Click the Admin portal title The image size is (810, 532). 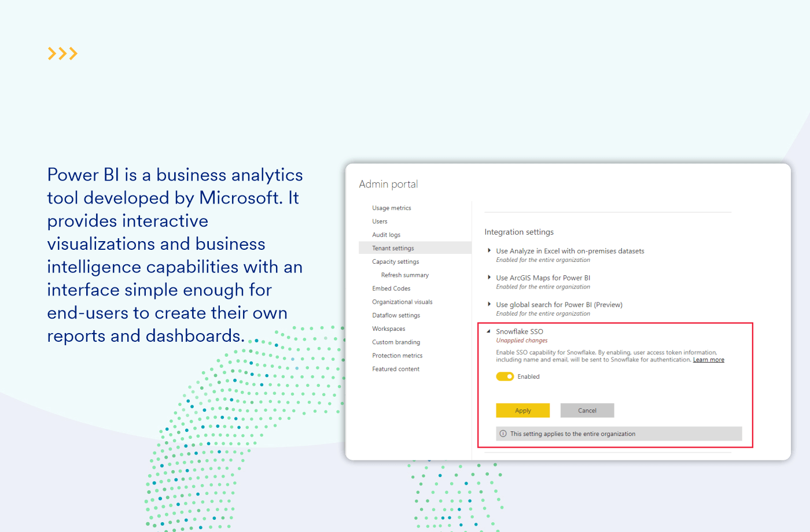click(x=388, y=184)
